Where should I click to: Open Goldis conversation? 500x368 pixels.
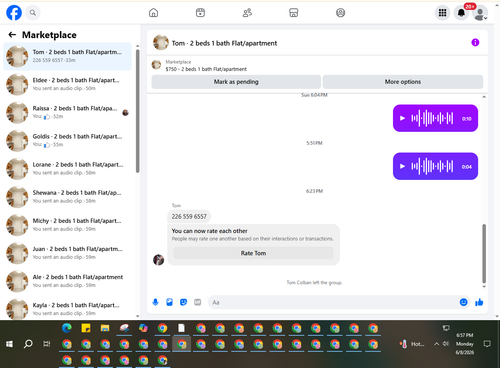(67, 141)
